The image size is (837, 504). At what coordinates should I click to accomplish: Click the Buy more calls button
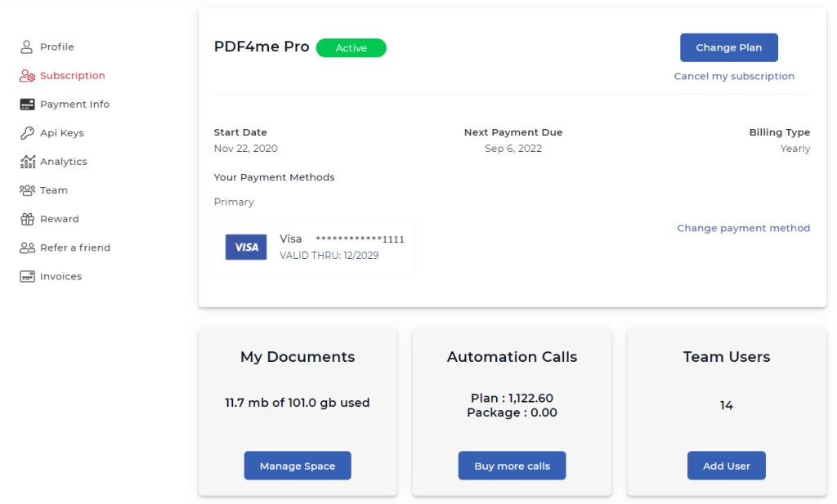[512, 466]
